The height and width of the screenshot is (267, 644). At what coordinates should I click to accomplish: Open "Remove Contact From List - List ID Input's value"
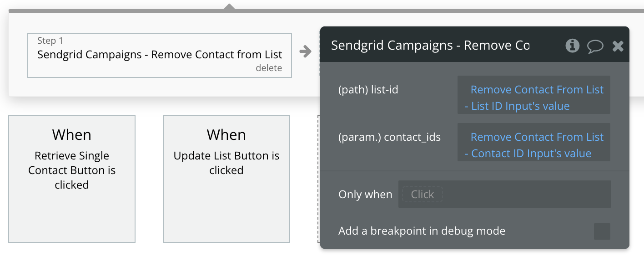pos(533,98)
